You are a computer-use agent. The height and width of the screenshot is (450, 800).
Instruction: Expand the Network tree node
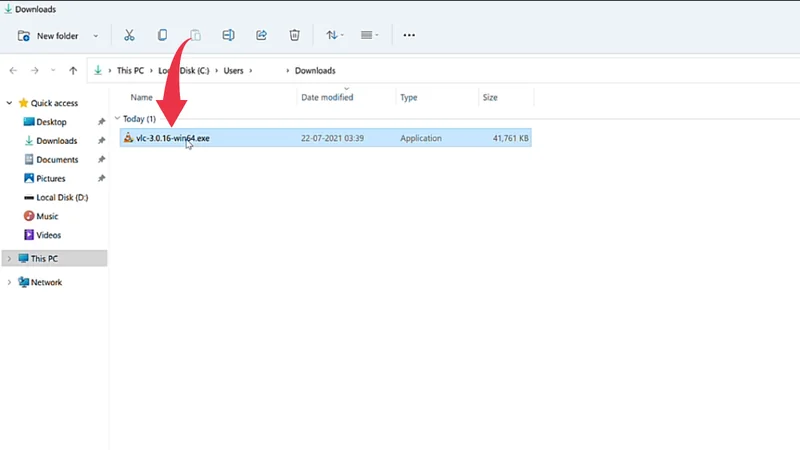pos(9,283)
